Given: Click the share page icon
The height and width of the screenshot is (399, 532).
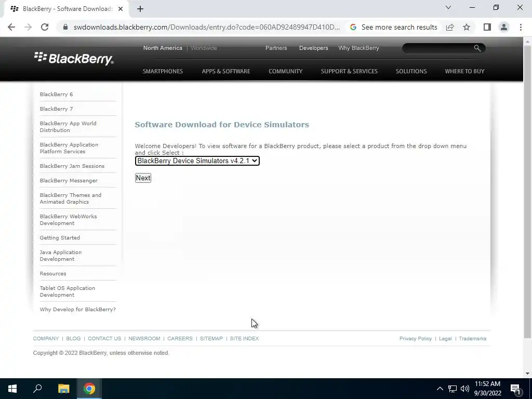Looking at the screenshot, I should click(x=450, y=27).
